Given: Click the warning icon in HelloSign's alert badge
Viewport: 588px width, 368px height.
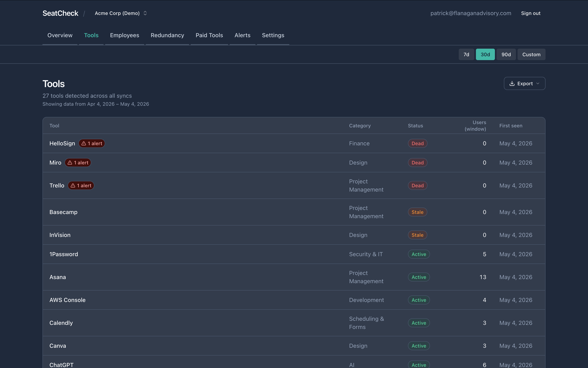Looking at the screenshot, I should click(x=84, y=143).
